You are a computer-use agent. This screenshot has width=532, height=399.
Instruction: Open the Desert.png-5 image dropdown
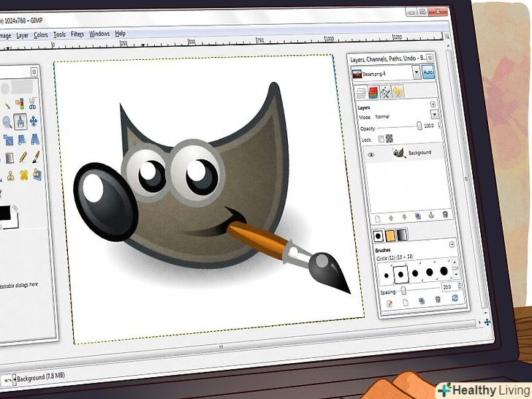(417, 72)
